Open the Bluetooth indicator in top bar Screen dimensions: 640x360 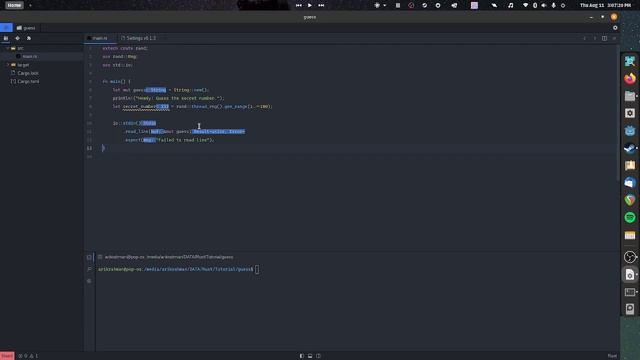tap(535, 5)
